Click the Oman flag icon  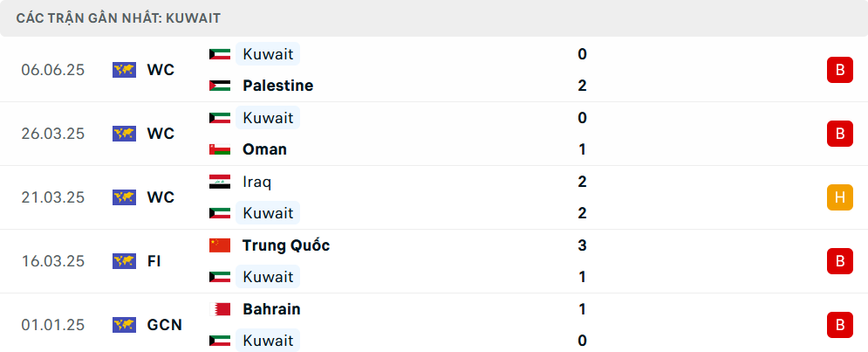220,149
